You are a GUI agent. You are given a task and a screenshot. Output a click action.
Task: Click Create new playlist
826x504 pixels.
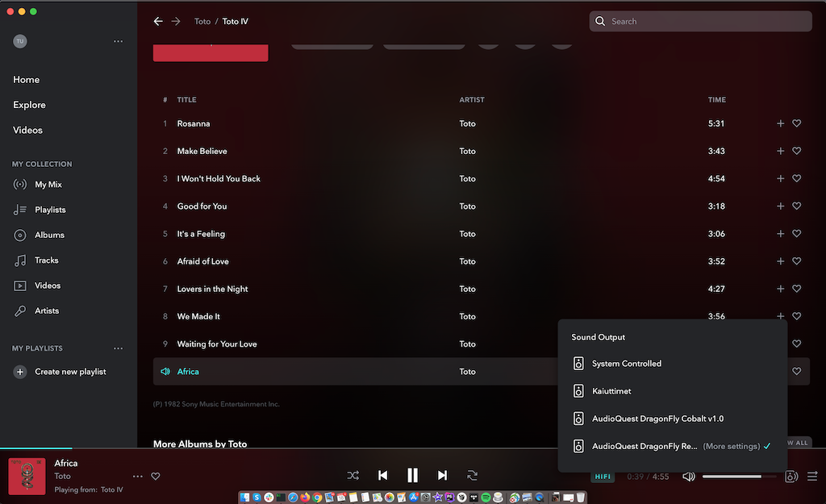[x=71, y=372]
